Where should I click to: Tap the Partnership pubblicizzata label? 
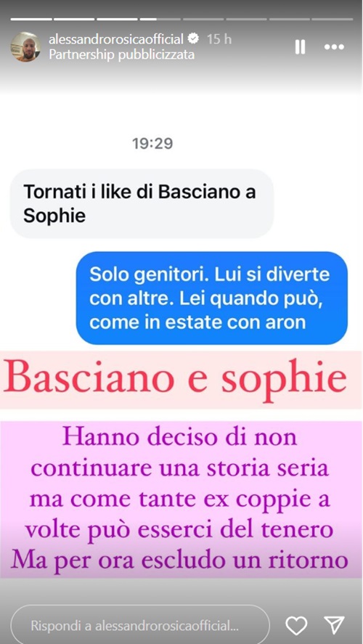click(x=121, y=54)
